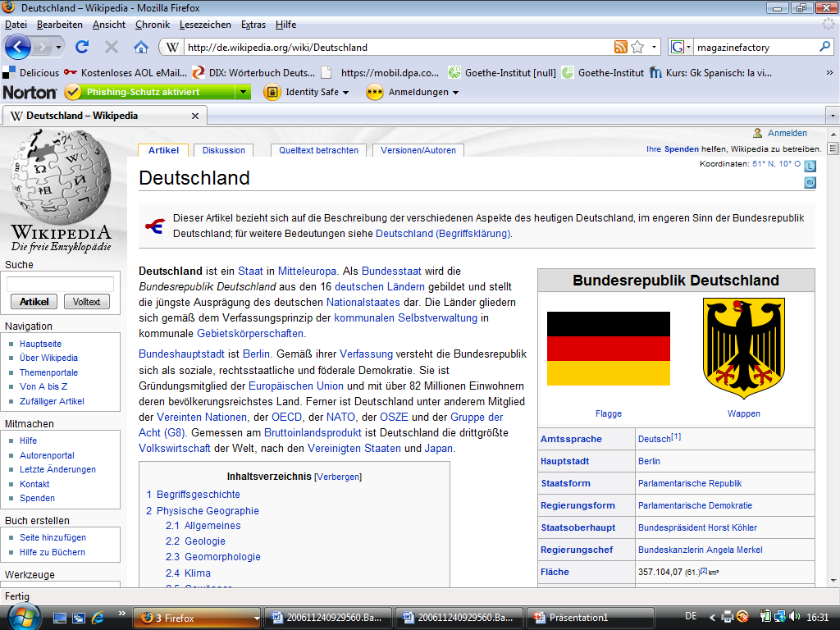Click the search magnifier icon
Viewport: 840px width, 630px height.
[824, 47]
